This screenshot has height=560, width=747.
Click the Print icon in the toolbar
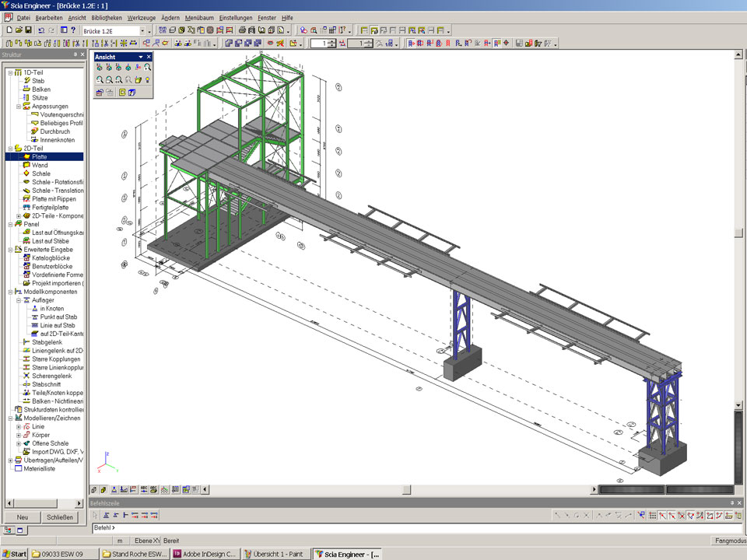pyautogui.click(x=242, y=30)
